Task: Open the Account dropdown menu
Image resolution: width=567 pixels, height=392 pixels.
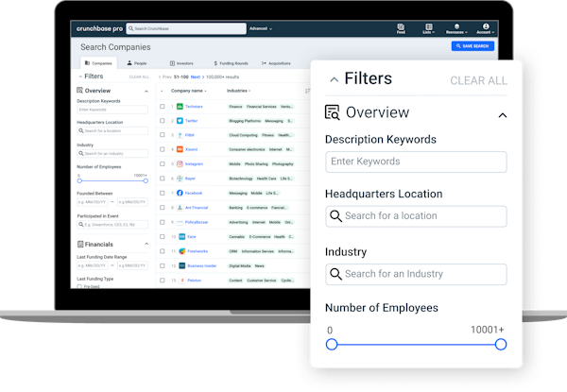Action: 486,28
